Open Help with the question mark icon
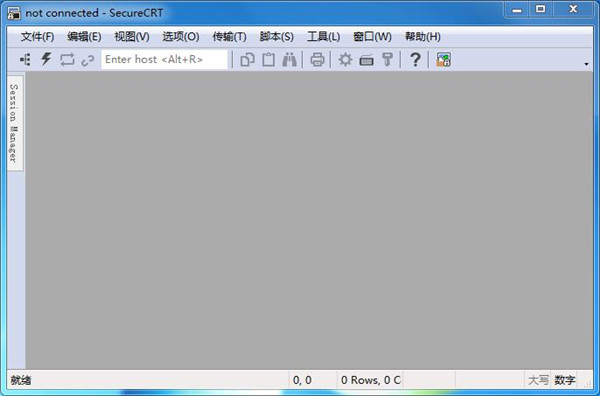The height and width of the screenshot is (396, 600). coord(415,60)
